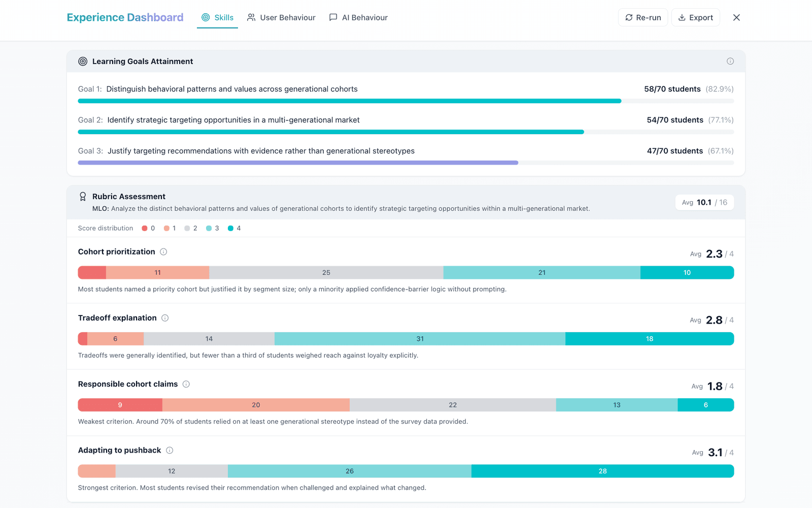Select the 25 segment in Cohort prioritization
Screen dimensions: 812x508
[x=326, y=273]
